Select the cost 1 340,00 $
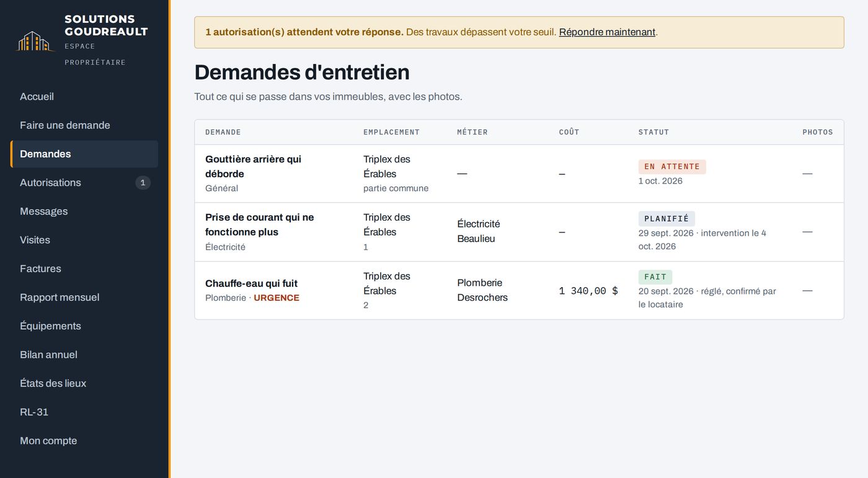 pyautogui.click(x=588, y=291)
